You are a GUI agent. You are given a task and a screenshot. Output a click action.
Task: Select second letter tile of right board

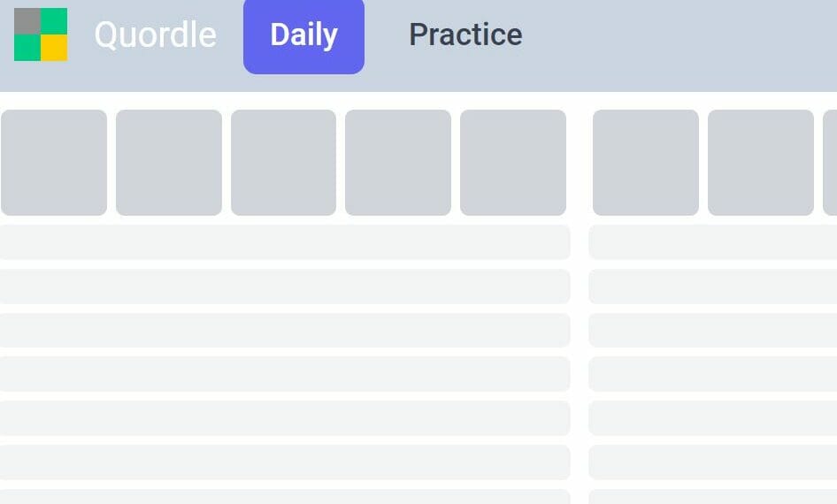coord(761,163)
